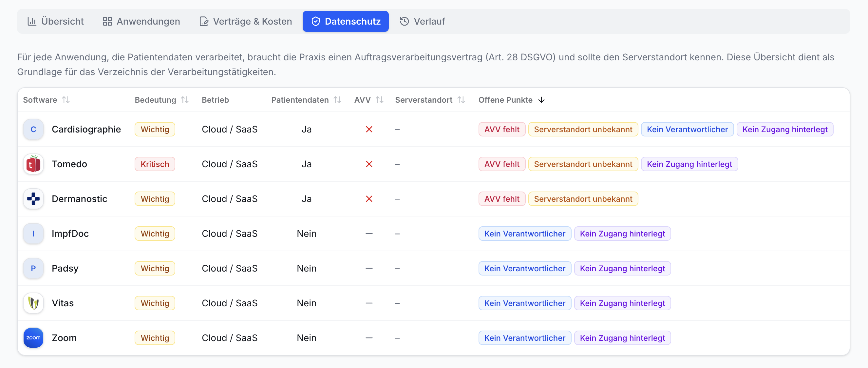
Task: Click 'Kein Zugang hinterlegt' tag for Padsy
Action: [622, 268]
